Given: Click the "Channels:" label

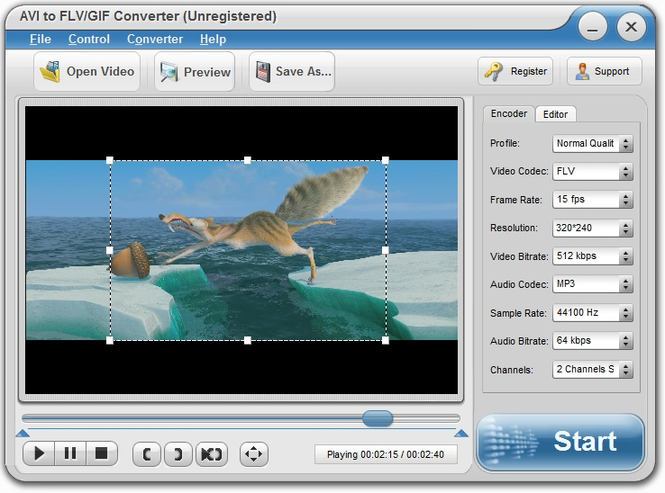Looking at the screenshot, I should coord(511,370).
